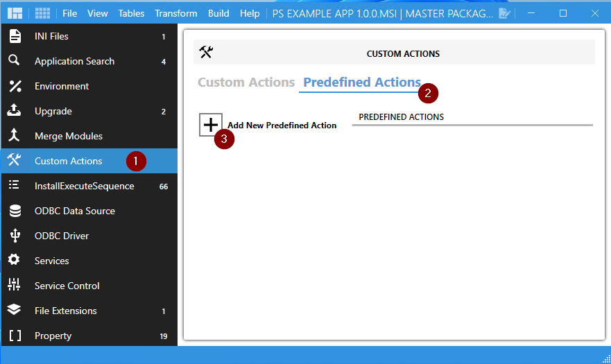This screenshot has width=611, height=364.
Task: Select Merge Modules in the sidebar
Action: click(89, 136)
